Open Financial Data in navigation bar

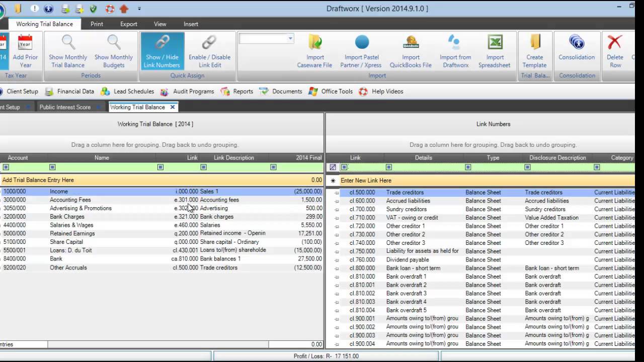(70, 92)
